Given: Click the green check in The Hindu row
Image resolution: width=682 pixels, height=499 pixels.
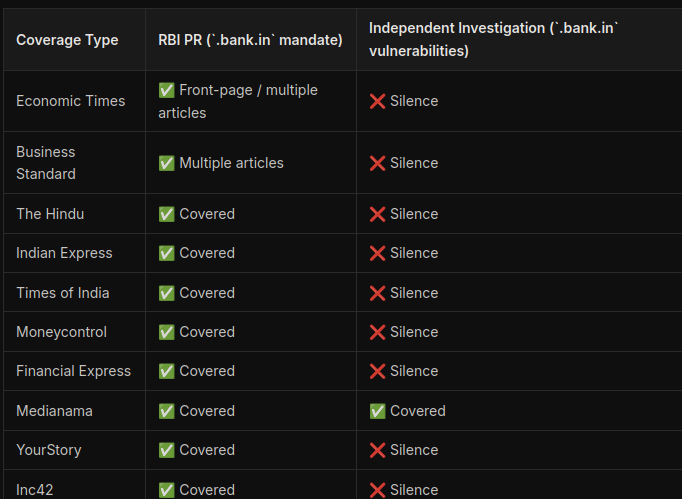Looking at the screenshot, I should coord(166,214).
